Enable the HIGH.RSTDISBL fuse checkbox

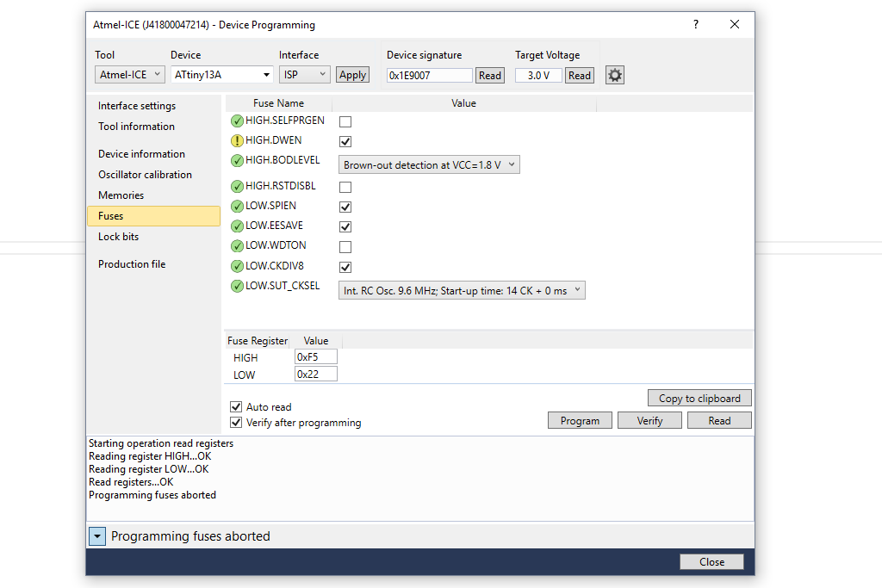pyautogui.click(x=345, y=187)
